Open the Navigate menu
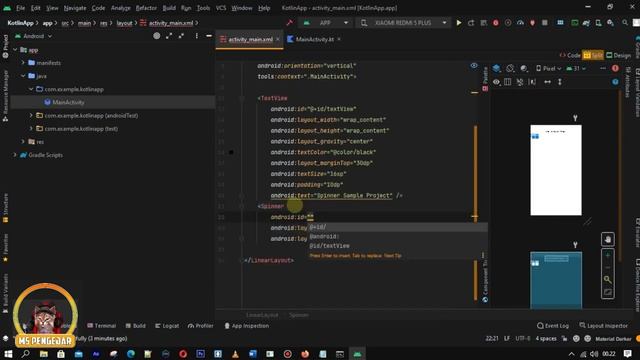 click(75, 8)
